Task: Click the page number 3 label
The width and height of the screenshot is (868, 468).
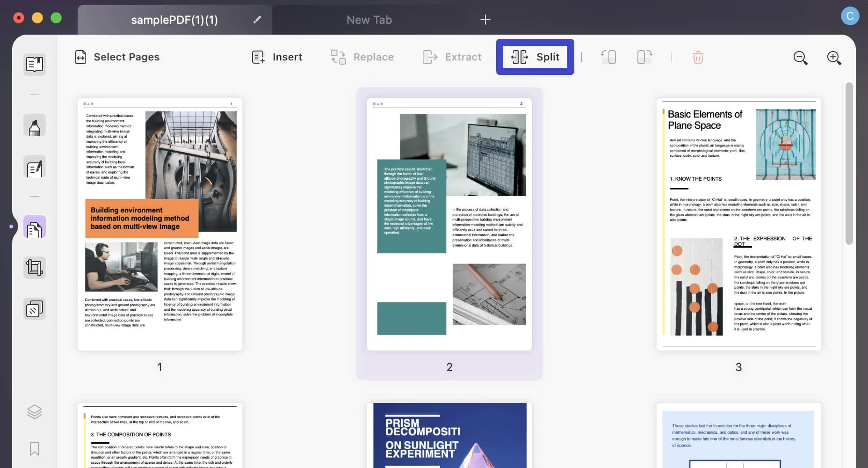Action: [x=738, y=367]
